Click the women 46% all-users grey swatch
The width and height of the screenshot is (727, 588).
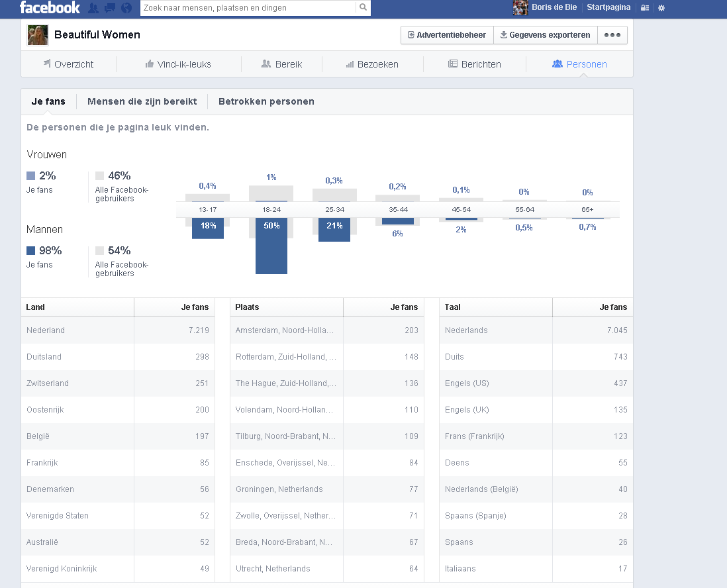tap(100, 175)
